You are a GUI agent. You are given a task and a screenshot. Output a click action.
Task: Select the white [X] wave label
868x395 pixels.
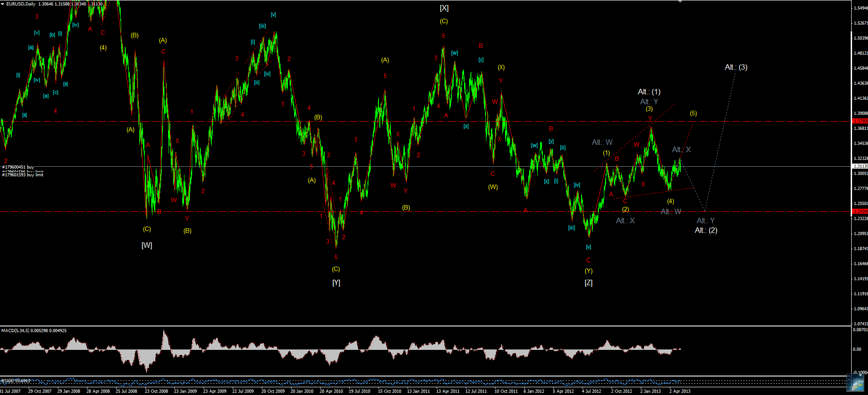(444, 8)
